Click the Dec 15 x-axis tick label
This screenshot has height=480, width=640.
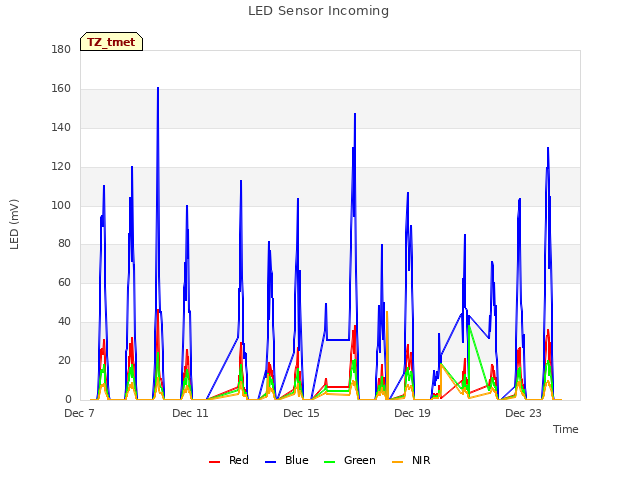301,413
